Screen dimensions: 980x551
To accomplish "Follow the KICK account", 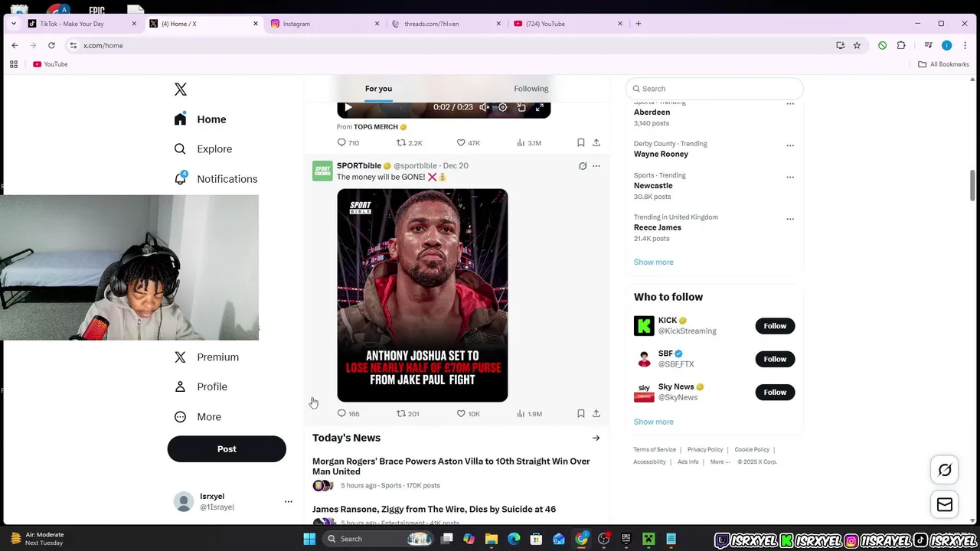I will pos(775,326).
